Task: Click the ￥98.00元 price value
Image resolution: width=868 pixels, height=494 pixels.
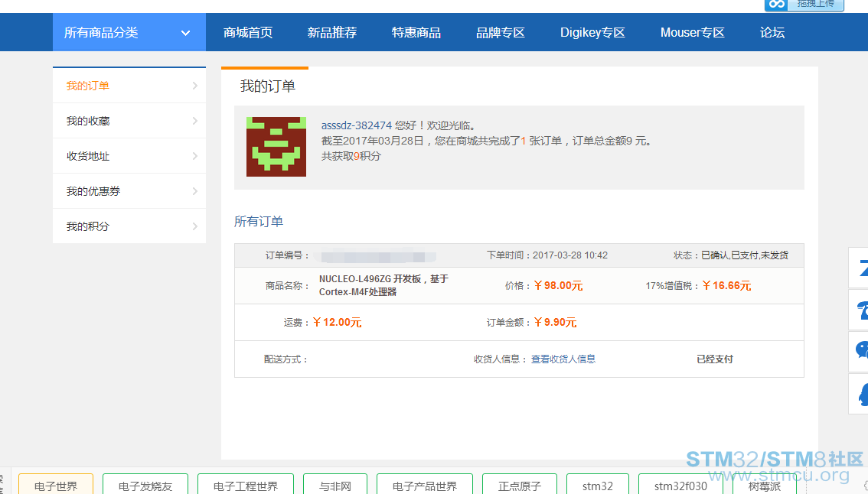Action: pos(557,285)
